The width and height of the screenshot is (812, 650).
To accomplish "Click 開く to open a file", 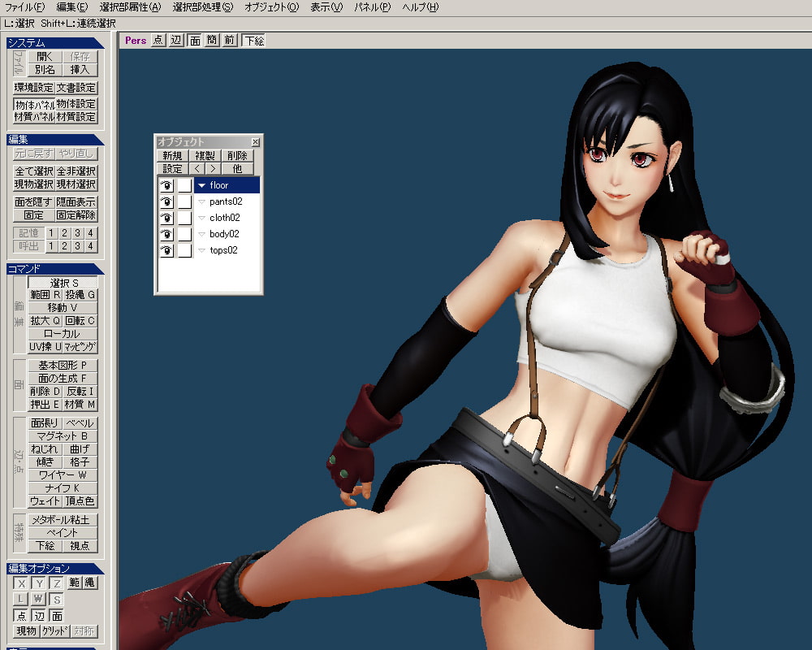I will (x=45, y=57).
